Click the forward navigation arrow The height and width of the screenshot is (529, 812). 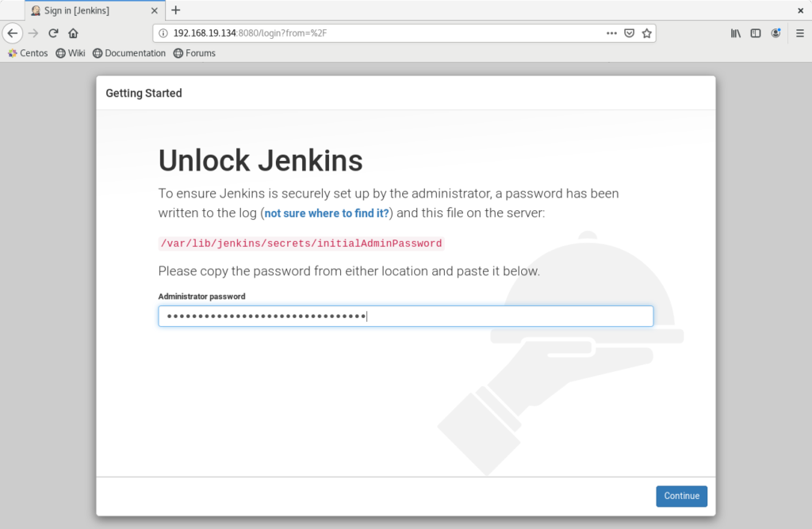pyautogui.click(x=33, y=33)
